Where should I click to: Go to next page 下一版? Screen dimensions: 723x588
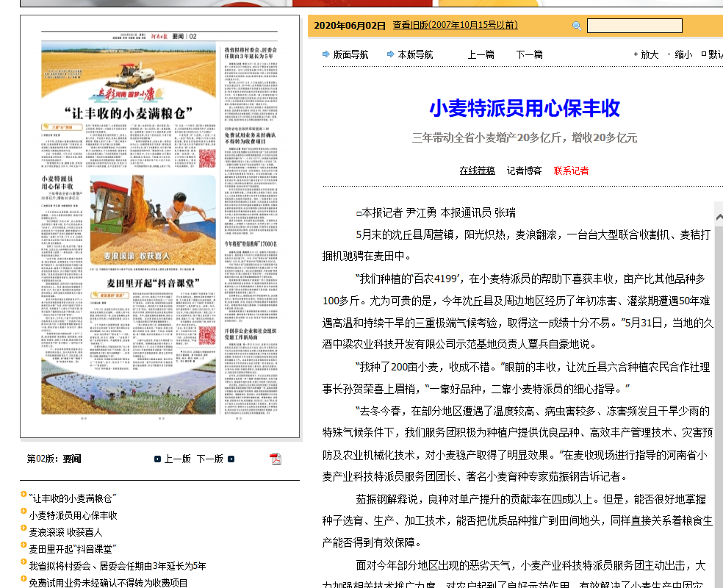click(x=210, y=459)
